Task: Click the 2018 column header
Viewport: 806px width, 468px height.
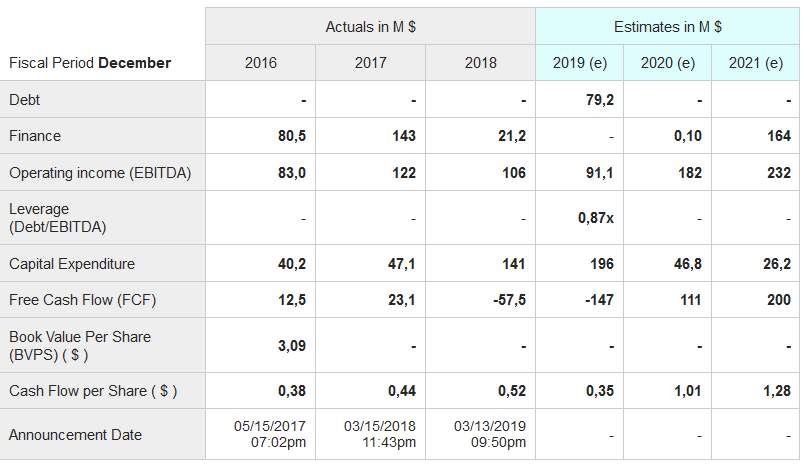Action: tap(480, 63)
